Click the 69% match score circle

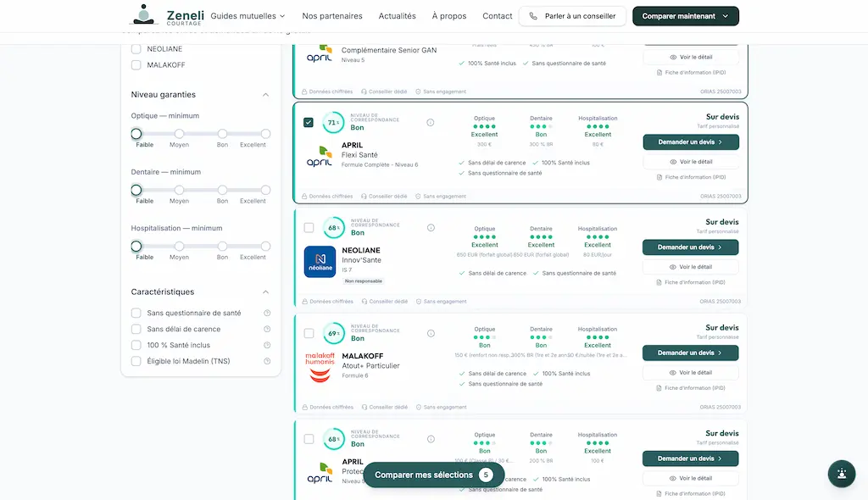click(x=334, y=333)
